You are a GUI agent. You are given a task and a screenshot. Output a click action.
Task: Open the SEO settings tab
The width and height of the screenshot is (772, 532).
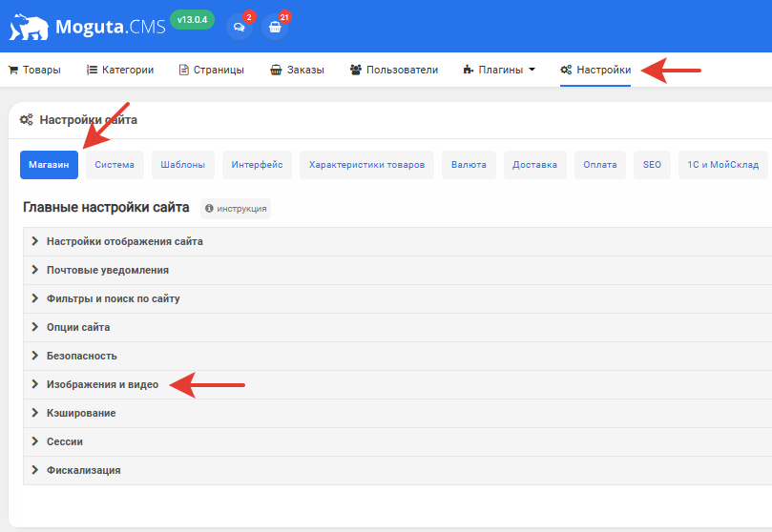pyautogui.click(x=652, y=165)
